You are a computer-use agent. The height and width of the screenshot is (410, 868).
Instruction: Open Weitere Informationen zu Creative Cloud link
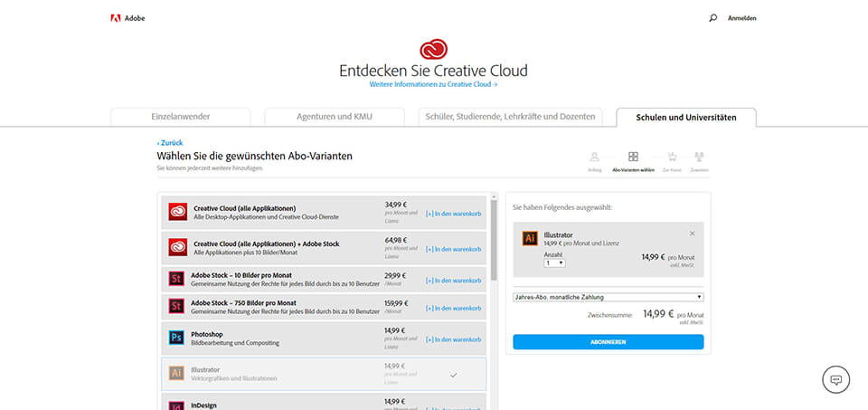click(433, 84)
